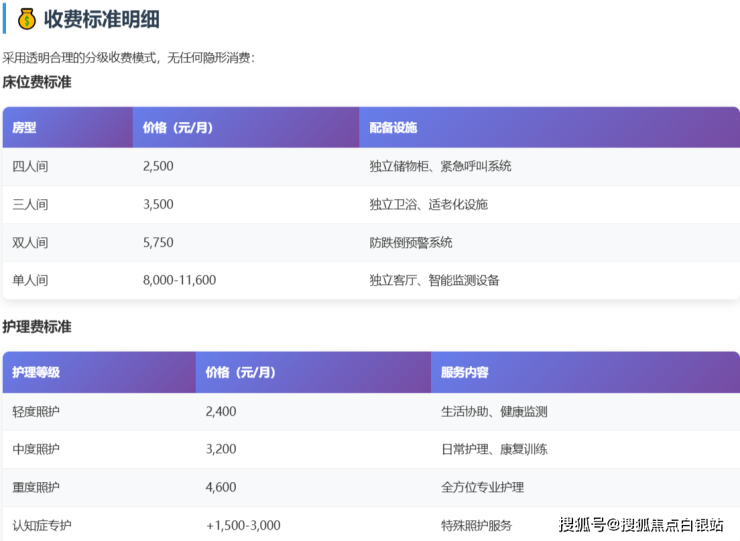Click the 8,000-11,600 single room price
This screenshot has width=740, height=541.
tap(180, 280)
